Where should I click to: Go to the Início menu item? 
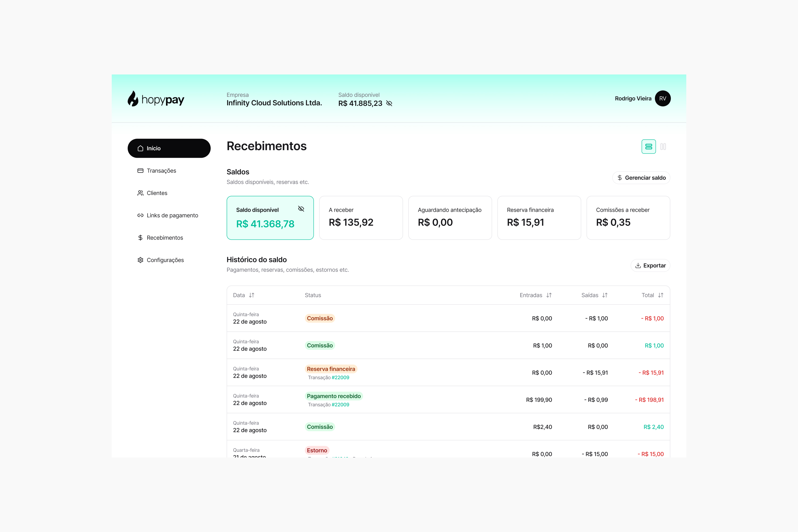[169, 148]
